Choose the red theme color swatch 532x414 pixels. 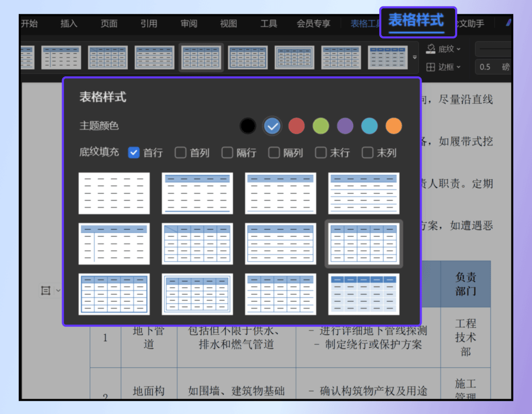(296, 126)
